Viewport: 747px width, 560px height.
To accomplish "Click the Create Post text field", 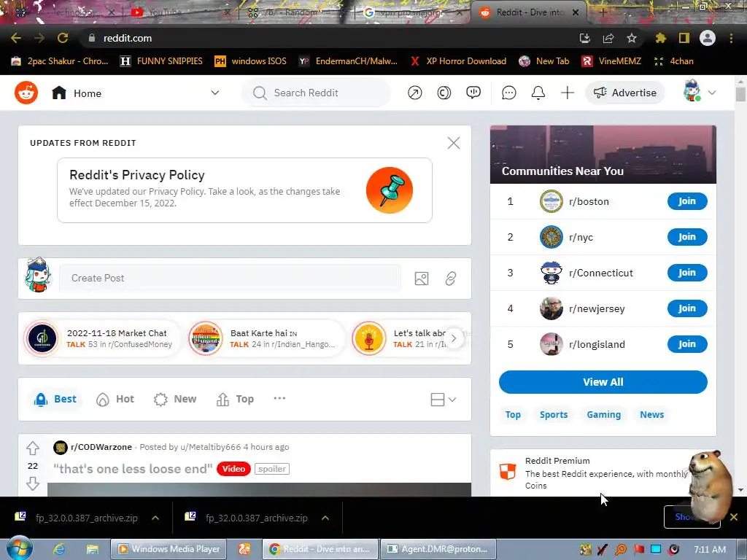I will coord(230,278).
